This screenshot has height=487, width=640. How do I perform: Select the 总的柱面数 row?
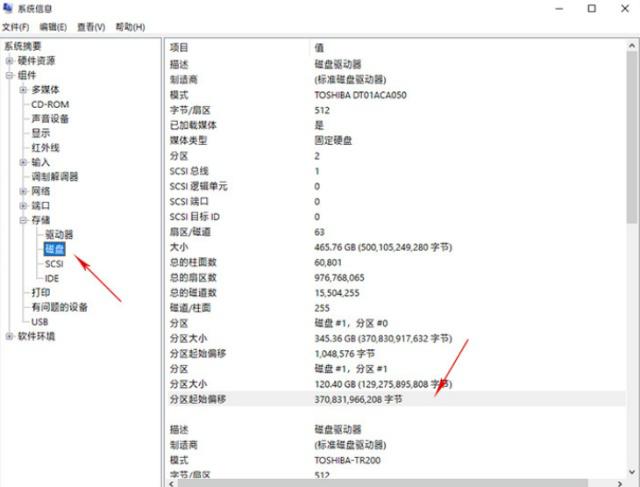point(396,262)
